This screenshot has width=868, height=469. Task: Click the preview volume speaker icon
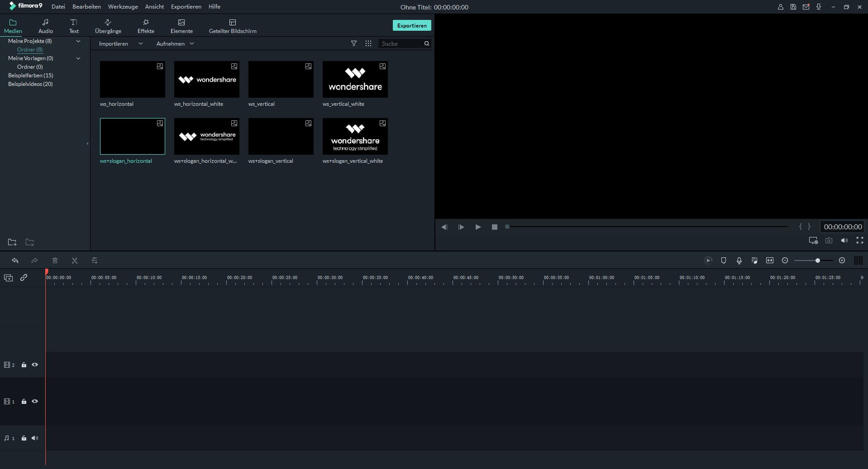coord(844,241)
